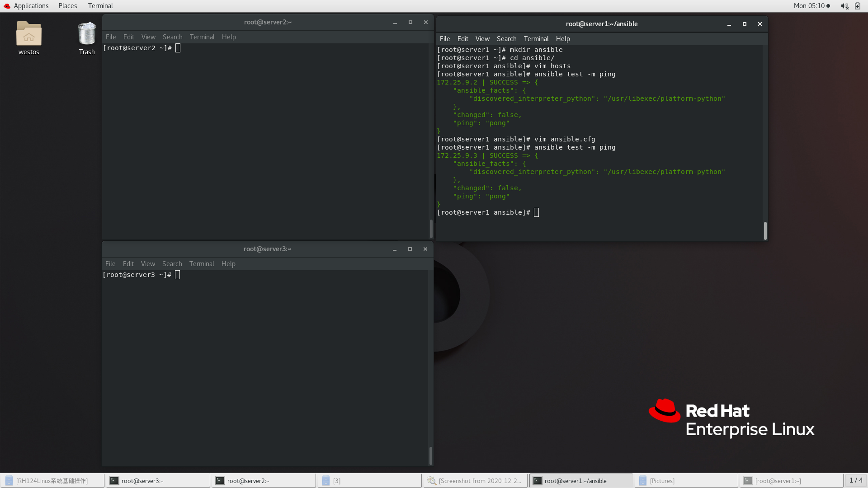Click server1 terminal scrollbar handle
This screenshot has width=868, height=488.
coord(765,230)
